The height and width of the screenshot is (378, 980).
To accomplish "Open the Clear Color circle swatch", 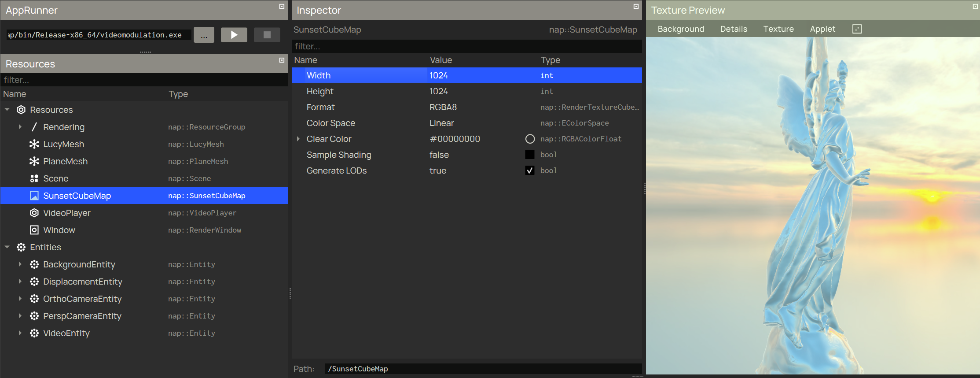I will [530, 139].
